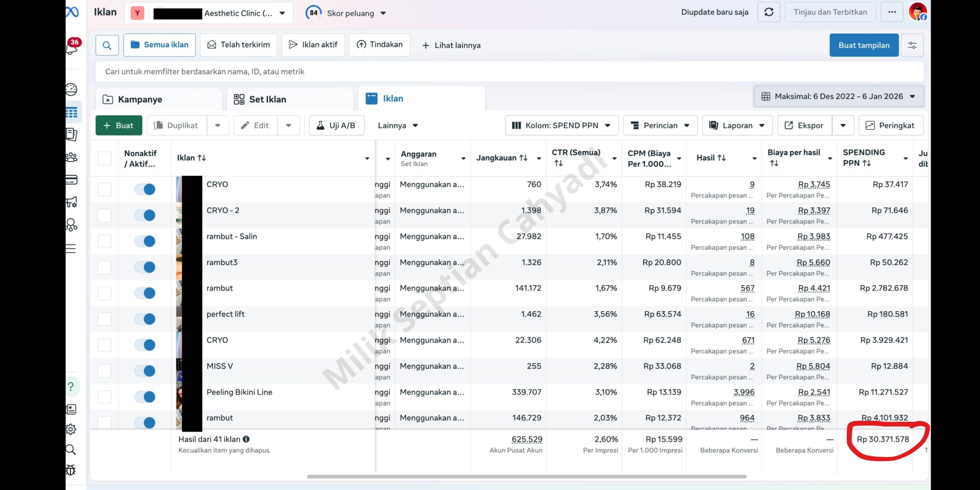Click the Buat tampilan button
The image size is (980, 490).
point(864,45)
